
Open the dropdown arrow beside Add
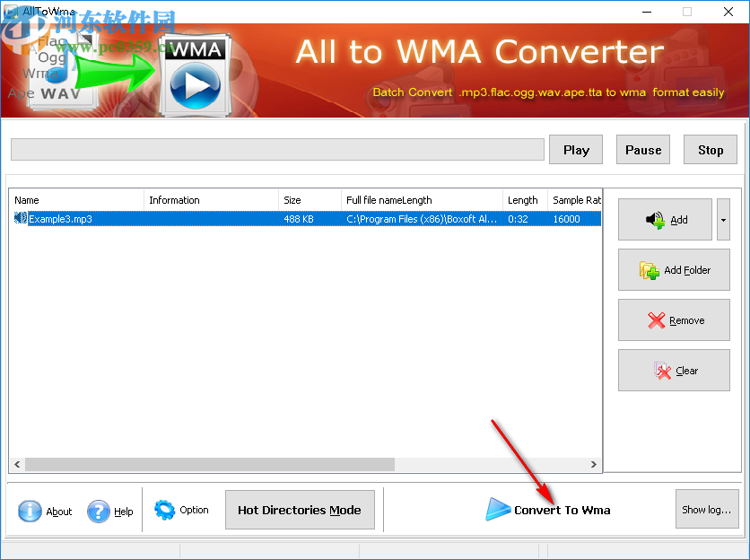coord(723,219)
